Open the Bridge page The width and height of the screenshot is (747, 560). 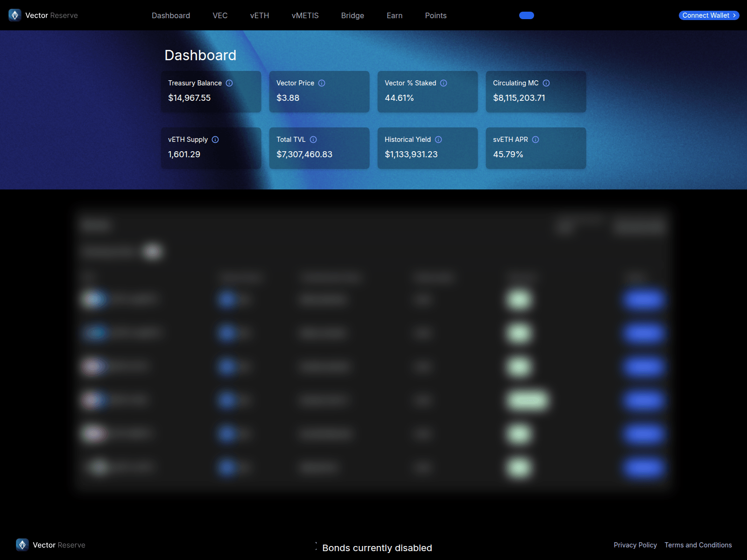click(x=352, y=15)
